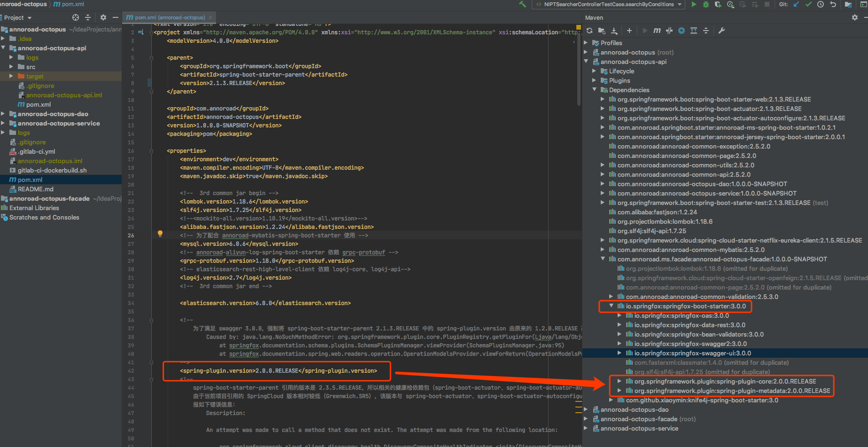Viewport: 868px width, 447px height.
Task: Toggle Skip Tests mode in Maven panel
Action: pyautogui.click(x=669, y=31)
